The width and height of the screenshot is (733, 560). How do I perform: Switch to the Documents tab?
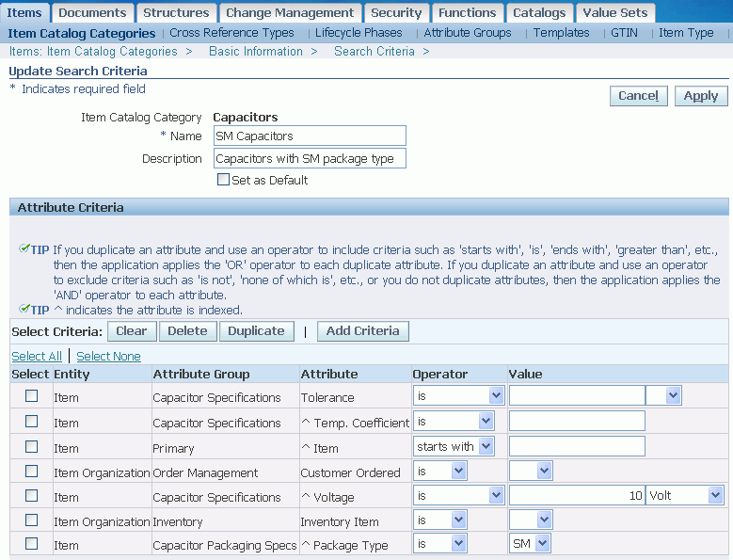[92, 12]
